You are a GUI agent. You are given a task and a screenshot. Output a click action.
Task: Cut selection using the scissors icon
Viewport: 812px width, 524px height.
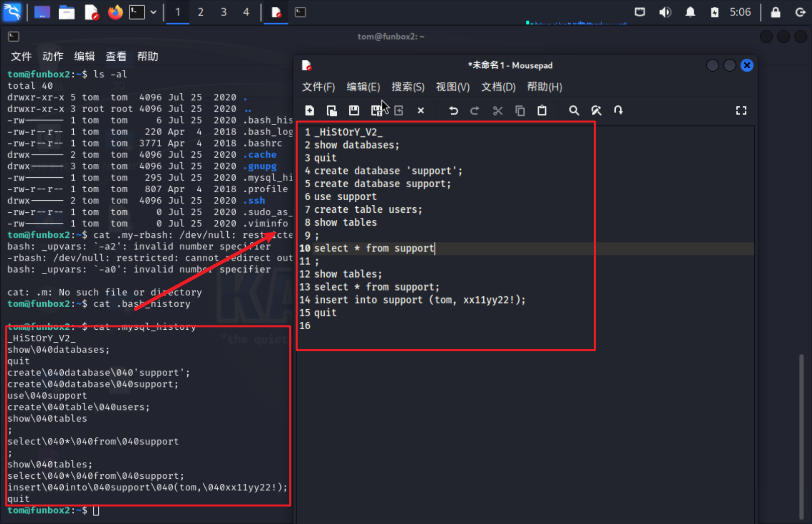pos(497,110)
